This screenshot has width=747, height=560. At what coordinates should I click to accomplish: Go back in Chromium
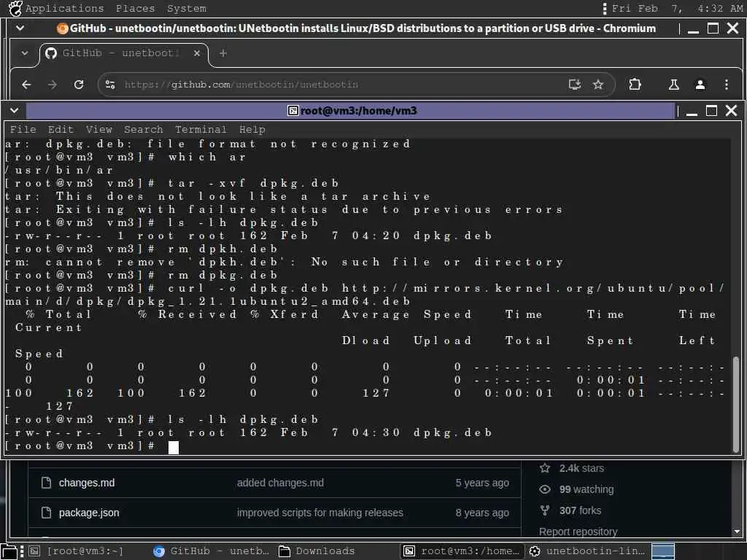point(27,85)
